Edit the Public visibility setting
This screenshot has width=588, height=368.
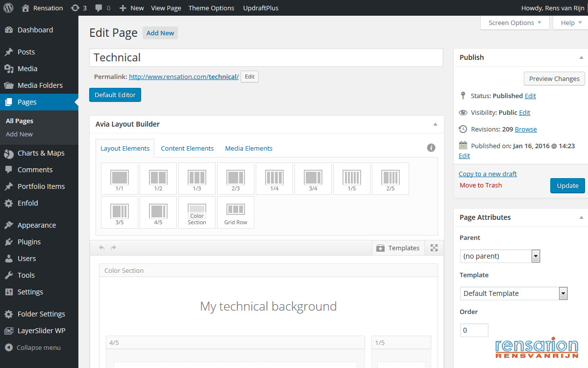525,112
